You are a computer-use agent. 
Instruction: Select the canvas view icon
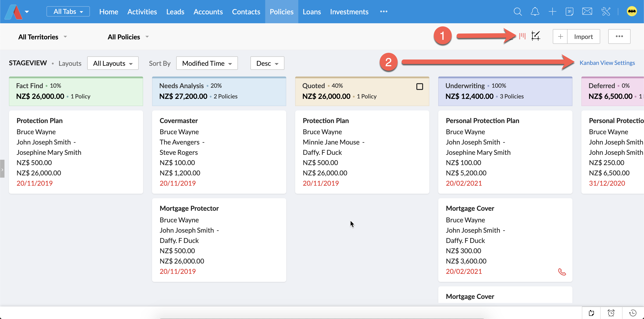click(536, 36)
